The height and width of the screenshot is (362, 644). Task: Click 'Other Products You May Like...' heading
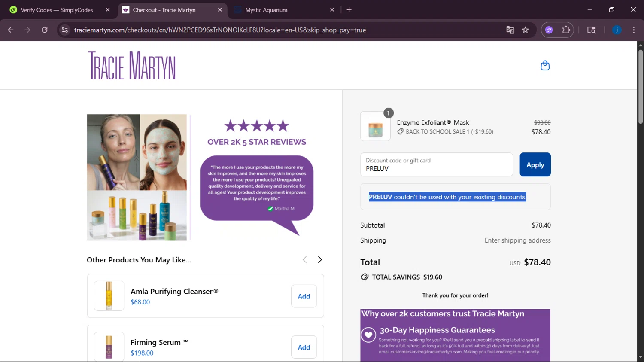tap(139, 260)
